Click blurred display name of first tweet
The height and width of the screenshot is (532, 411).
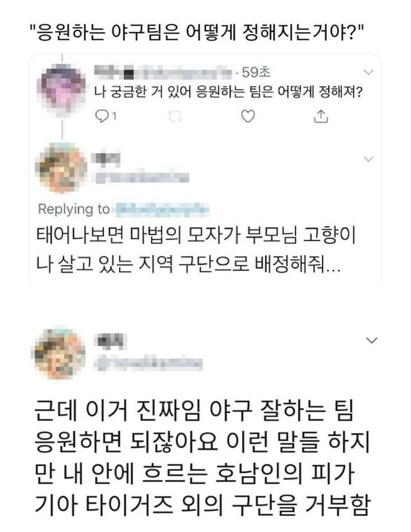(162, 73)
